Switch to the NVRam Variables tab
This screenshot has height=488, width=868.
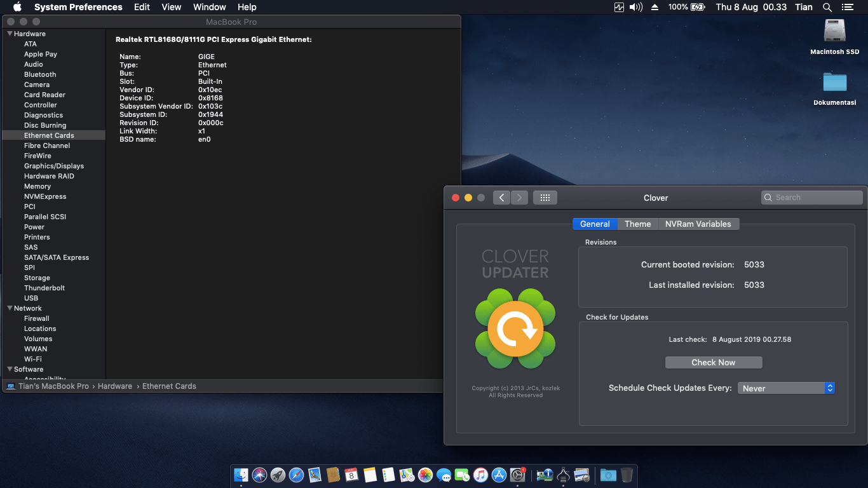point(698,224)
